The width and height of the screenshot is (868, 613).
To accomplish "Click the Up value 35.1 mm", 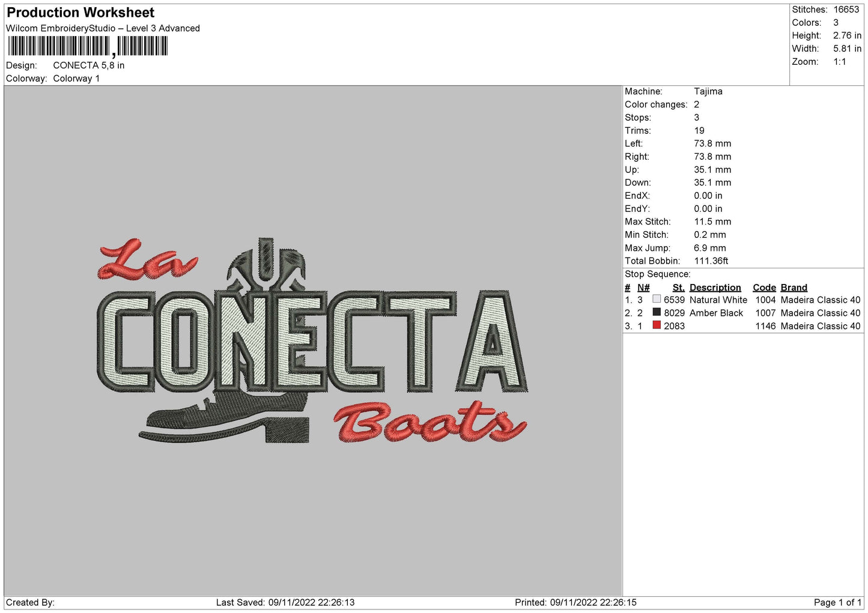I will [x=712, y=170].
